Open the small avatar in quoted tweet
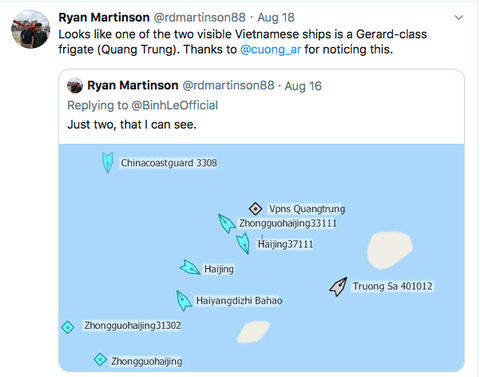The height and width of the screenshot is (377, 480). click(75, 86)
